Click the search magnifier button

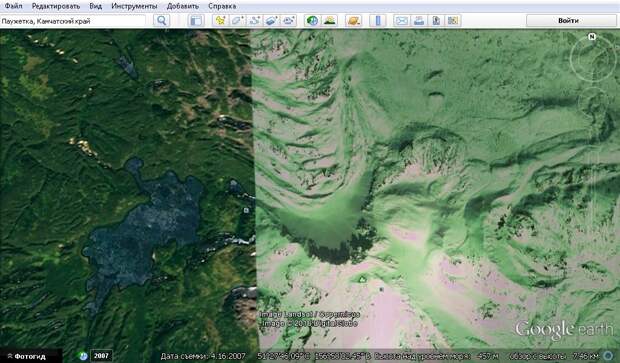click(x=162, y=21)
